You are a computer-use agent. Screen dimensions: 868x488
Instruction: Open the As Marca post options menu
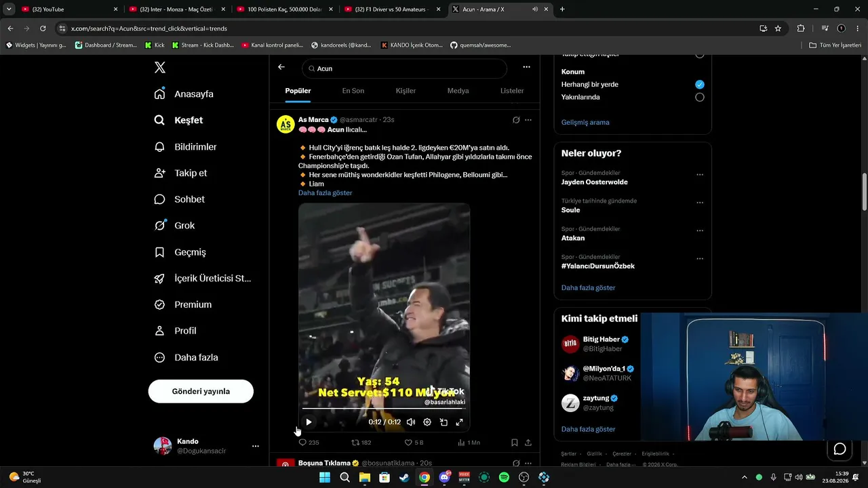point(528,120)
